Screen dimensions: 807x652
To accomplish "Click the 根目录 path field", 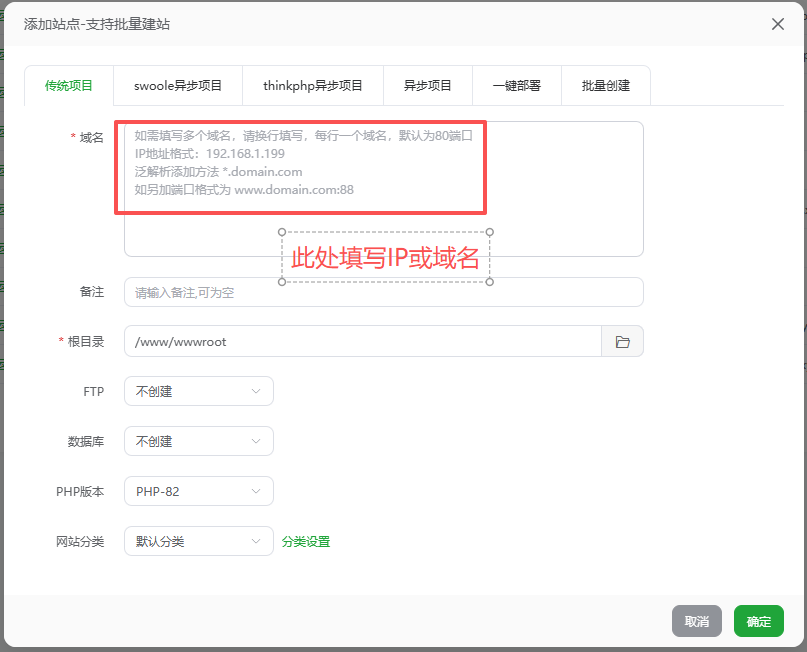I will click(x=362, y=342).
